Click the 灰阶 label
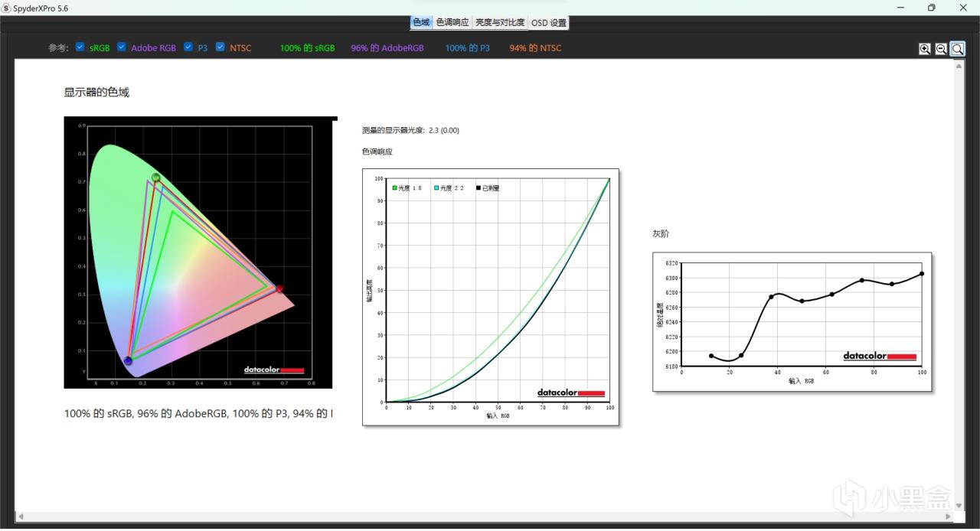 click(x=661, y=233)
